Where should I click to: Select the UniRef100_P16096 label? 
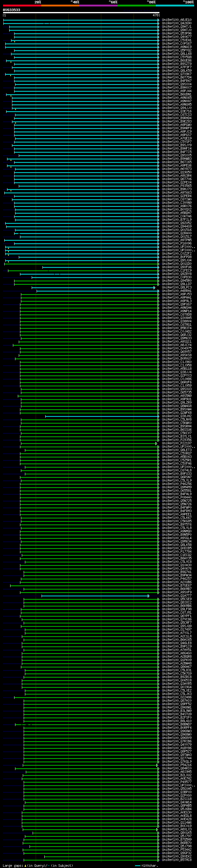coord(176,243)
